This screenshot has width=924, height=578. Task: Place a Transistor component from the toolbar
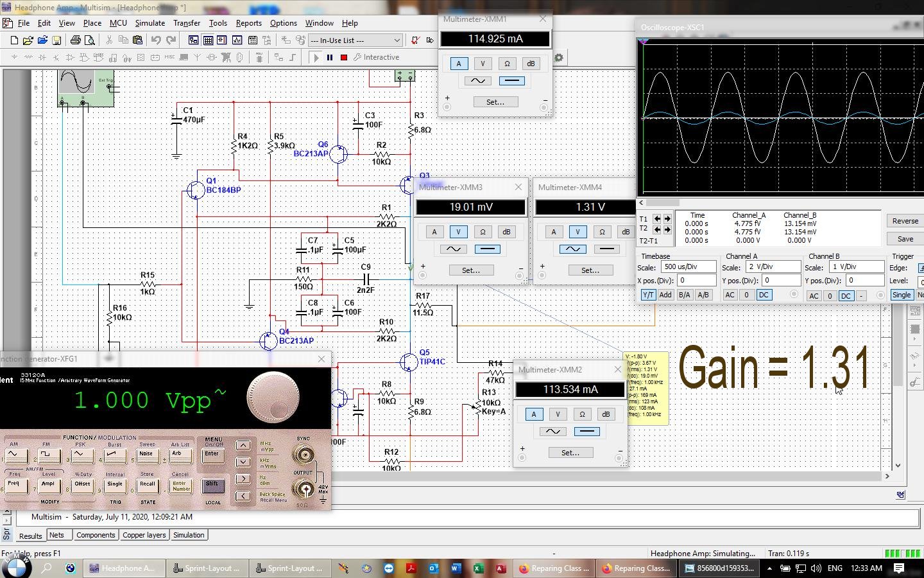(56, 57)
